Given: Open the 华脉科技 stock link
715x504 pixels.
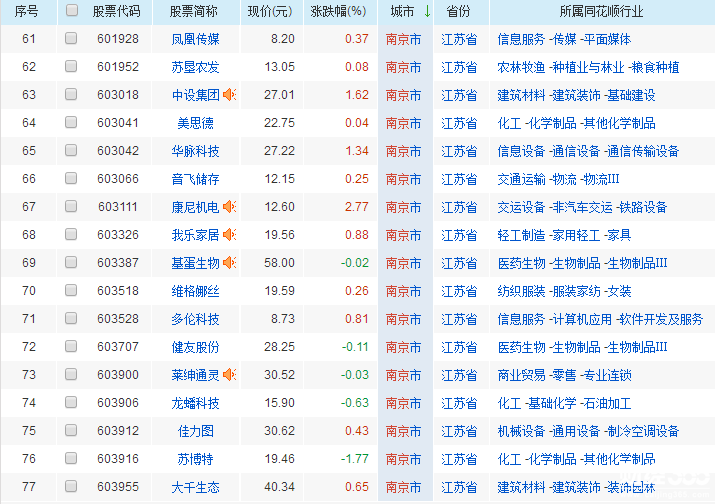Looking at the screenshot, I should tap(195, 151).
